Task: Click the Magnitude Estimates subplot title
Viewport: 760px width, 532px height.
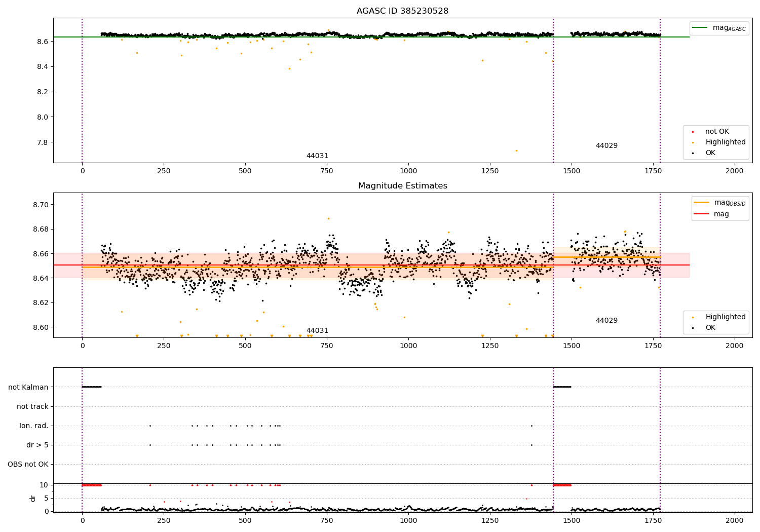Action: 402,186
